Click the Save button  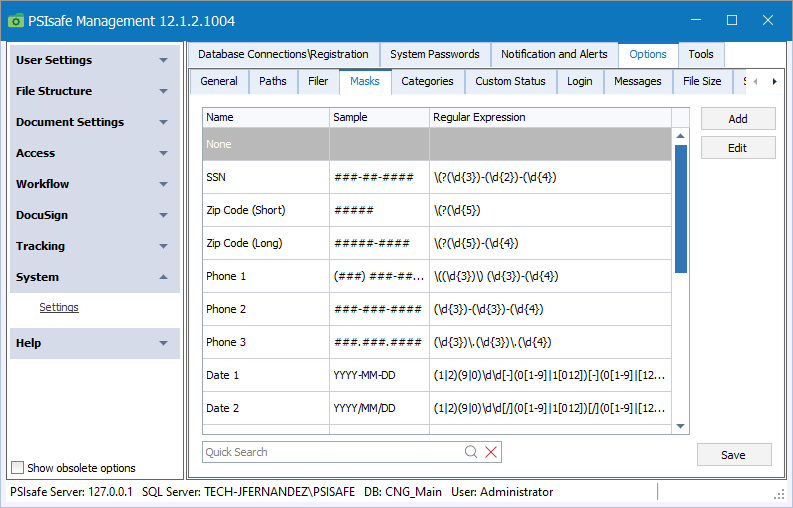pyautogui.click(x=734, y=455)
